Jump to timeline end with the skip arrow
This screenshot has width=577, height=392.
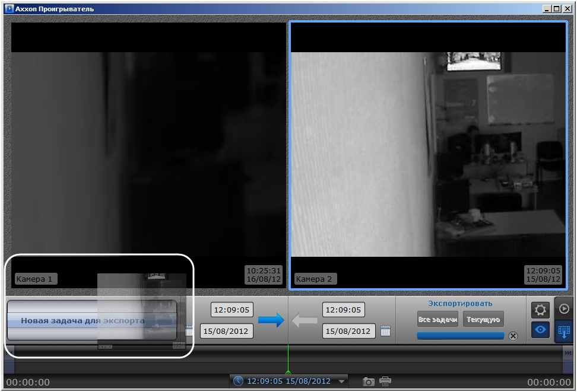point(568,353)
